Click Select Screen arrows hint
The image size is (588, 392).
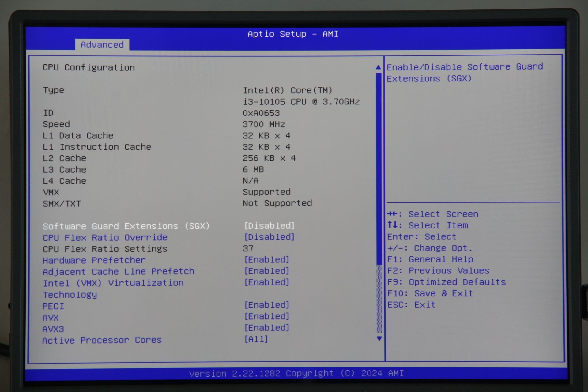[432, 214]
